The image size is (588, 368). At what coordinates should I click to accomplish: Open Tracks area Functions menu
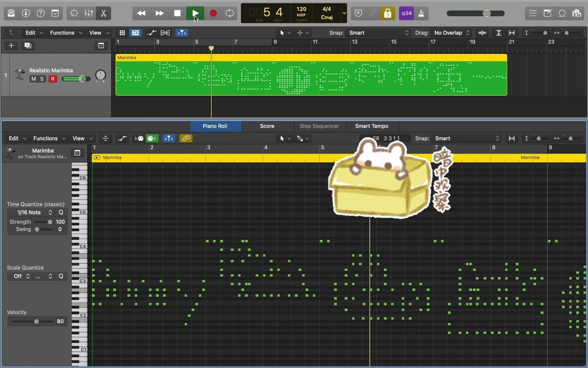(x=66, y=33)
